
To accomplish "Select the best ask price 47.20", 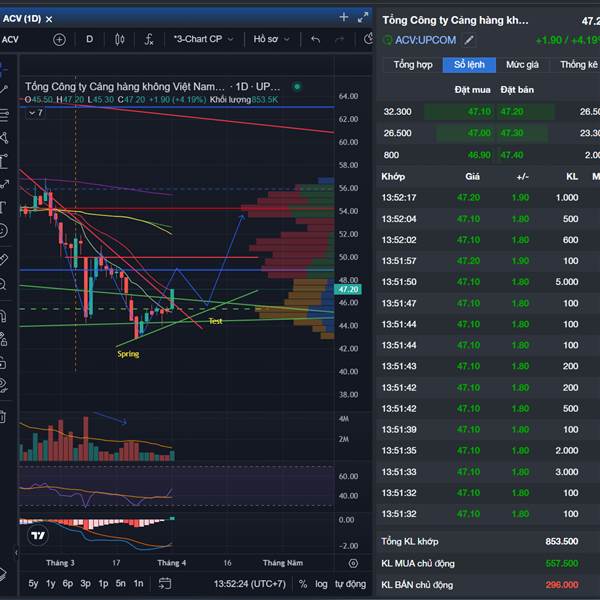I will (x=512, y=112).
